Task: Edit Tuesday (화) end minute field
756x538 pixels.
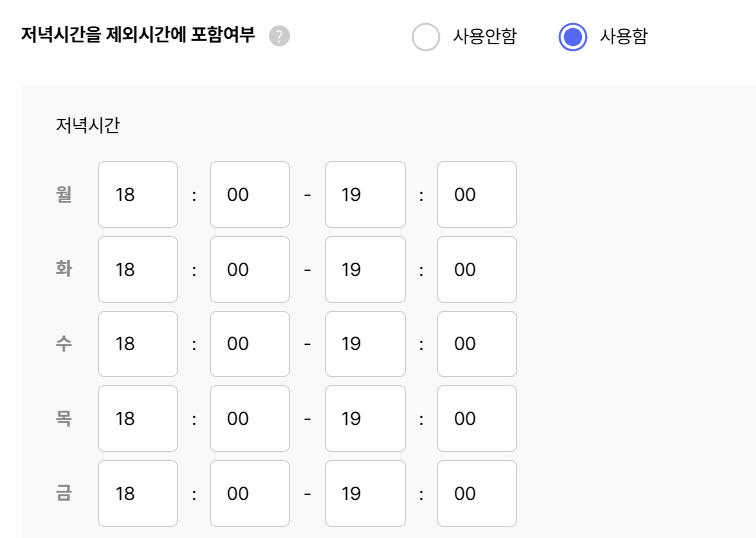Action: coord(477,269)
